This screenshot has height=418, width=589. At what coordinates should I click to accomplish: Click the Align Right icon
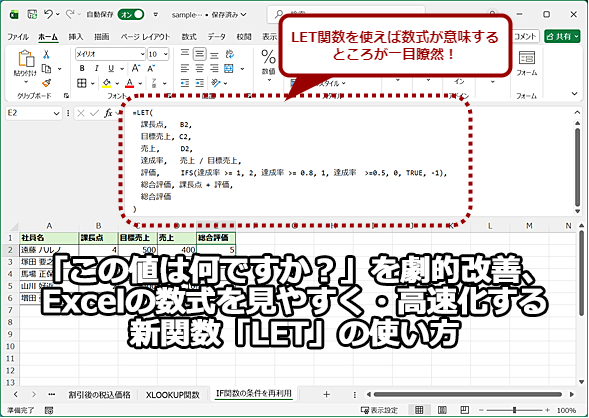pyautogui.click(x=214, y=68)
